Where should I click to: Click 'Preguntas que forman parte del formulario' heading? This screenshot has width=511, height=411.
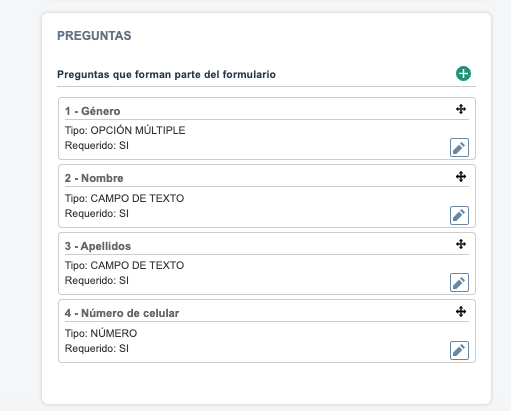[166, 74]
